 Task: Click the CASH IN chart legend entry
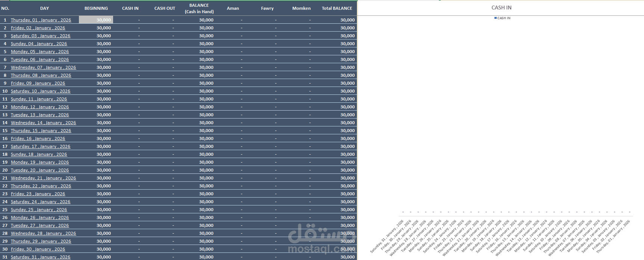[x=502, y=18]
